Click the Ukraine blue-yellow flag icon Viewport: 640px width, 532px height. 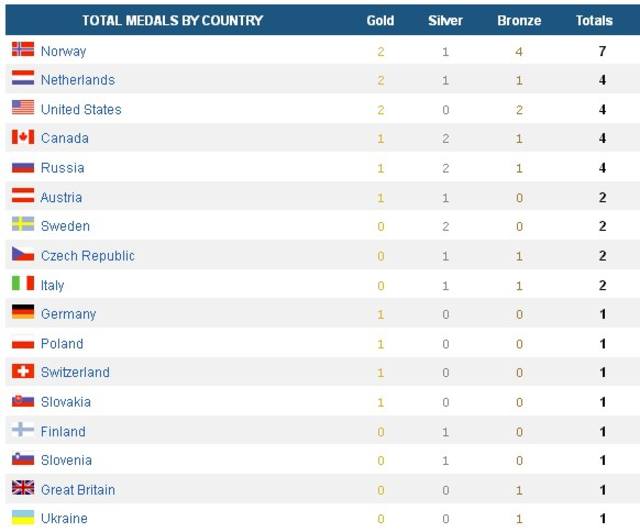click(23, 517)
